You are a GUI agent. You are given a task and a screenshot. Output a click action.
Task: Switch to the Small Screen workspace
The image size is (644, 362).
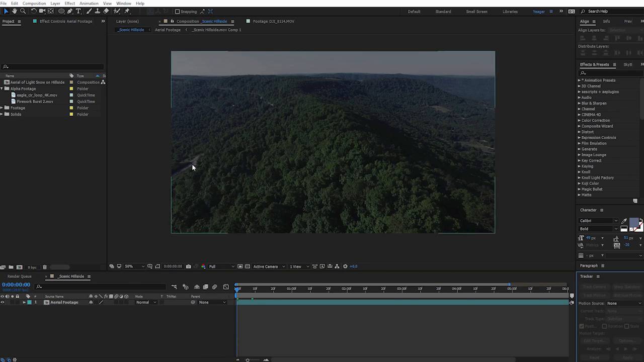point(477,12)
